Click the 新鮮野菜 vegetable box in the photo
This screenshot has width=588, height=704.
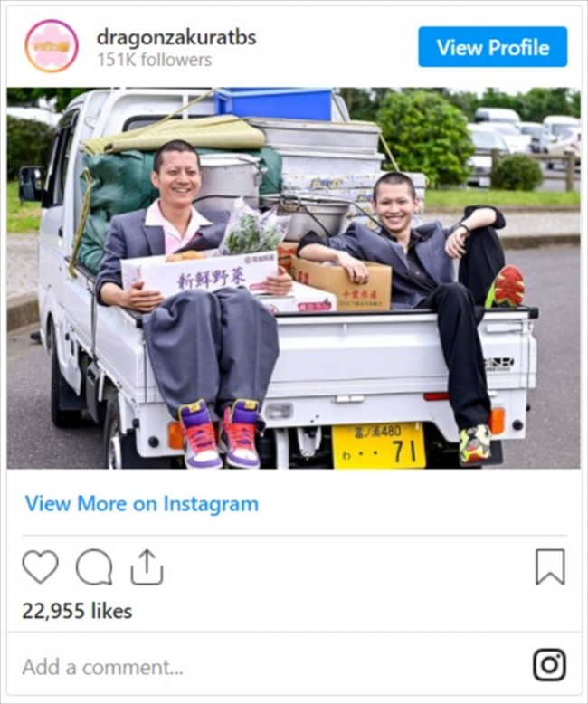pyautogui.click(x=200, y=277)
